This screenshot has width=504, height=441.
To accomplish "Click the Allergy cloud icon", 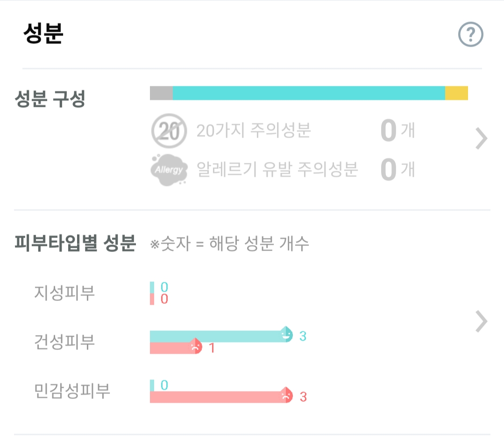I will [x=169, y=170].
